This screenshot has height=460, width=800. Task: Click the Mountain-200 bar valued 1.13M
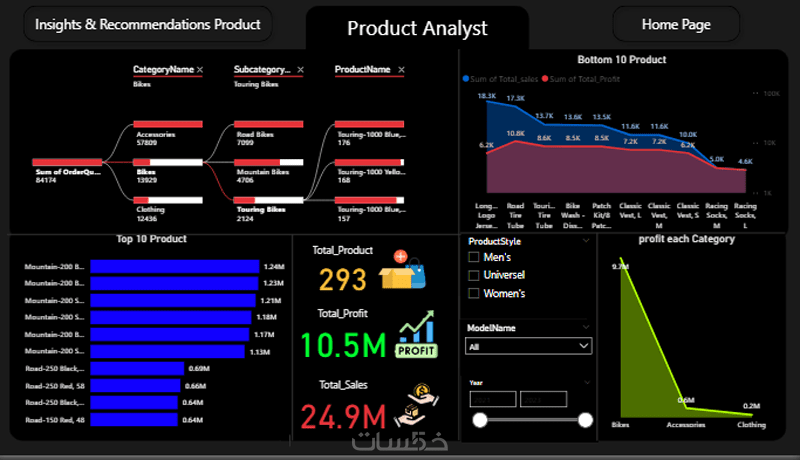coord(167,351)
